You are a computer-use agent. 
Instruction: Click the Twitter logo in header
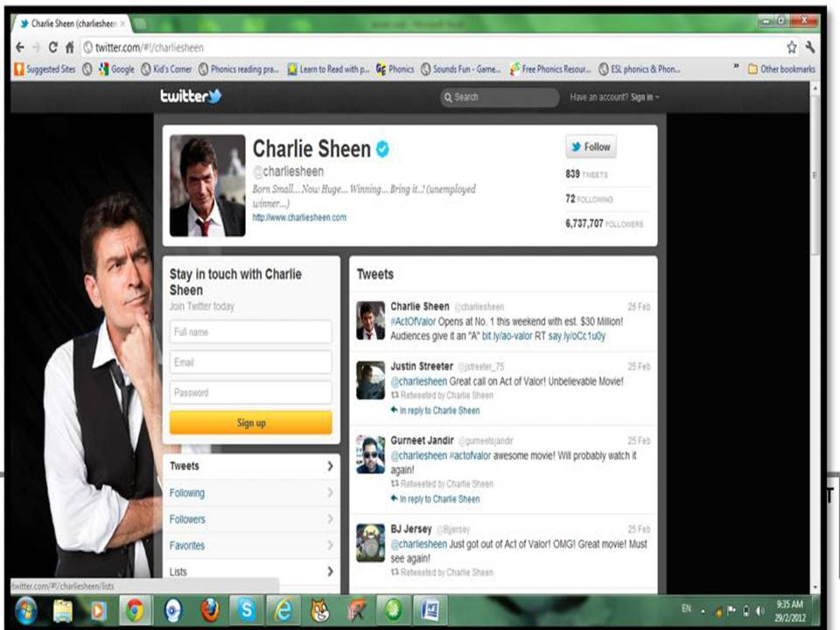coord(191,96)
